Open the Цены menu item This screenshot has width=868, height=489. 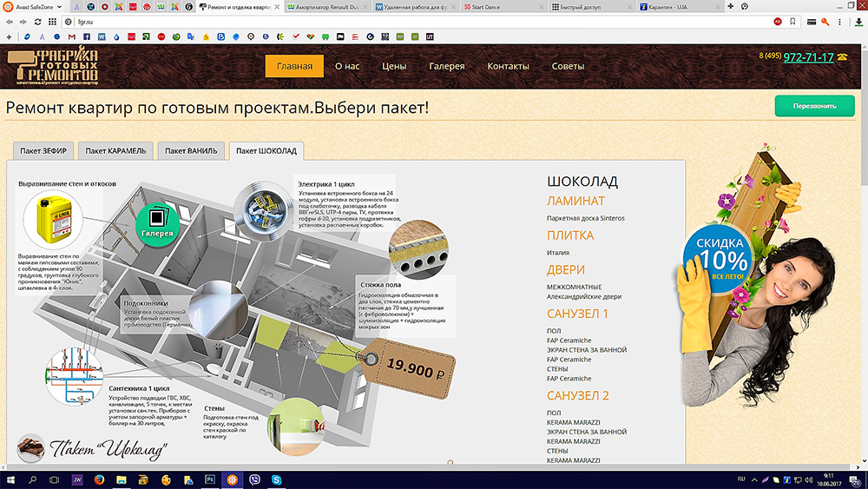[394, 67]
